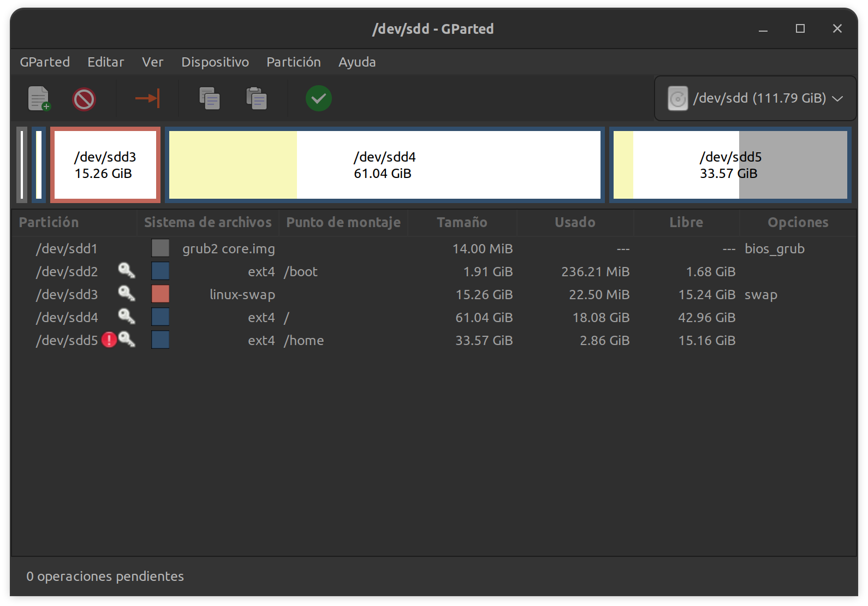Click the '15.16 GiB' free value

[707, 341]
